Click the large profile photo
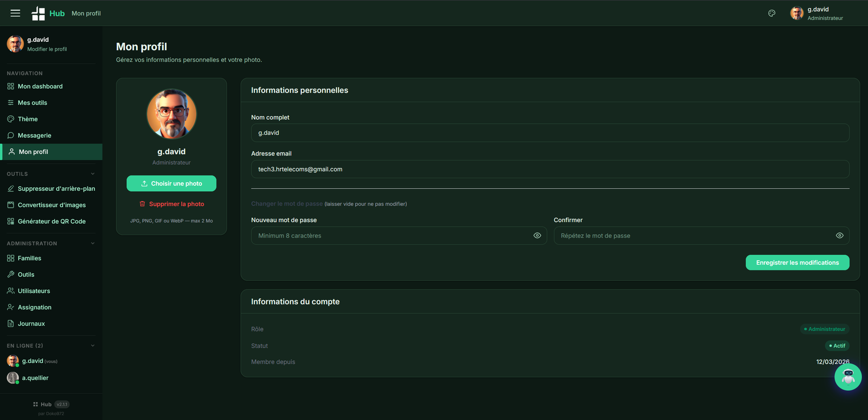 coord(171,114)
